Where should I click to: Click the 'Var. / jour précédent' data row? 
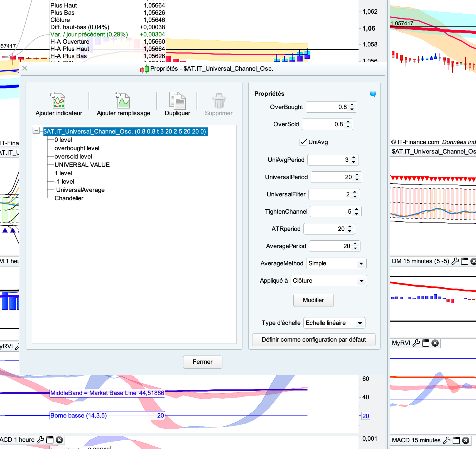click(107, 34)
